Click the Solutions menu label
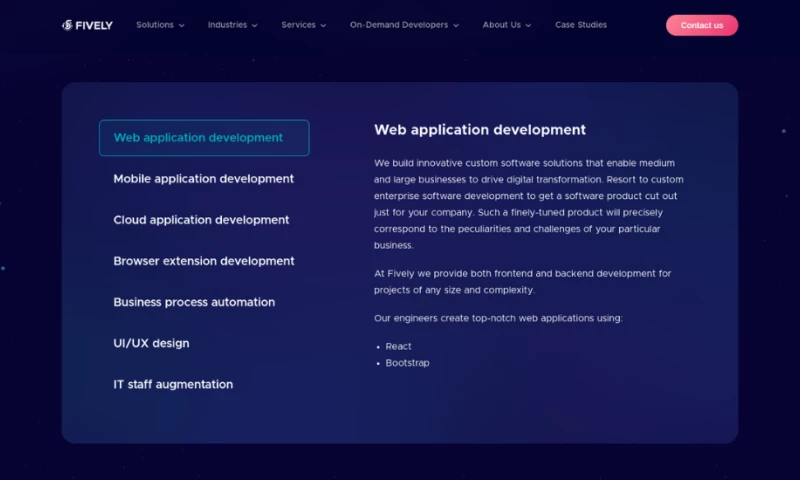The width and height of the screenshot is (800, 480). click(154, 25)
